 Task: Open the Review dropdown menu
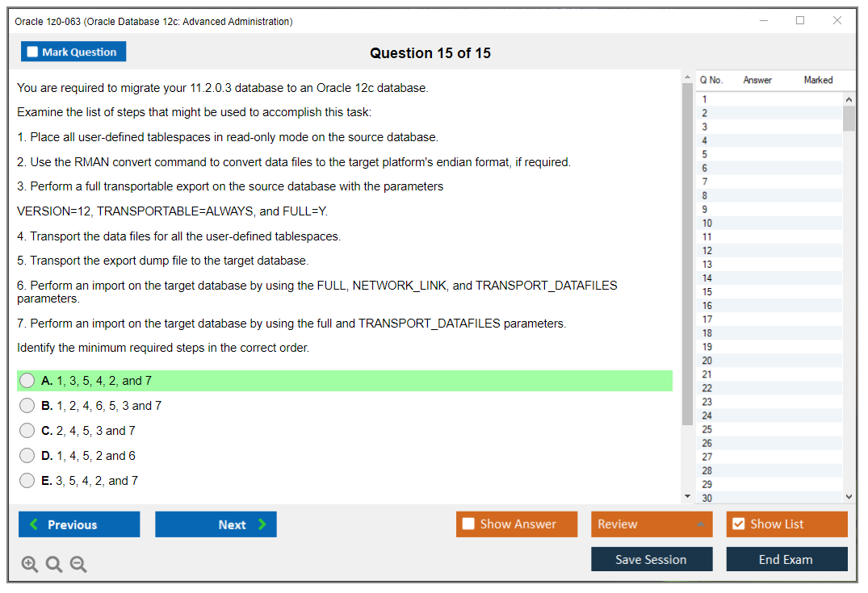tap(651, 524)
